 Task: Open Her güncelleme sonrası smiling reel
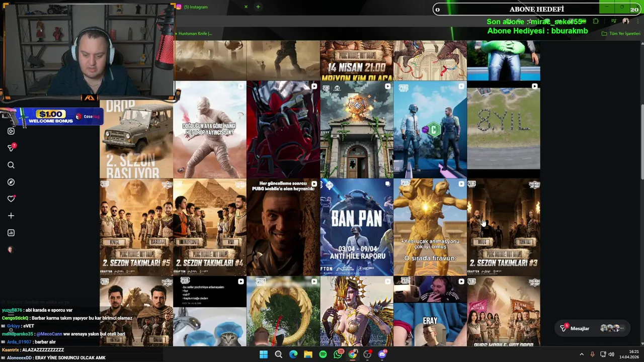283,227
